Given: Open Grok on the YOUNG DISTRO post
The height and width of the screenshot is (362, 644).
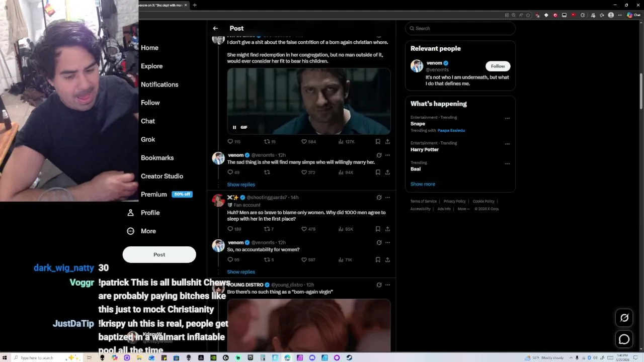Looking at the screenshot, I should (379, 285).
